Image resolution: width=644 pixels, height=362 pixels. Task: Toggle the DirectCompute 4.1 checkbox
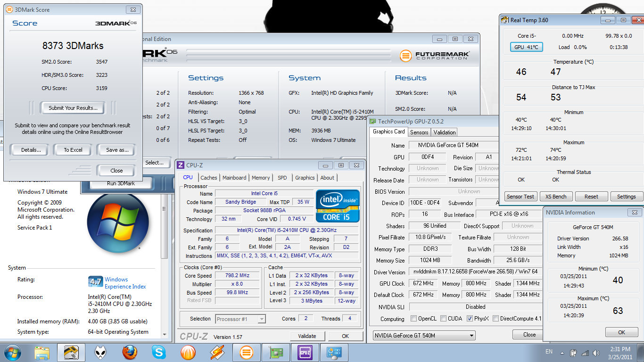495,319
